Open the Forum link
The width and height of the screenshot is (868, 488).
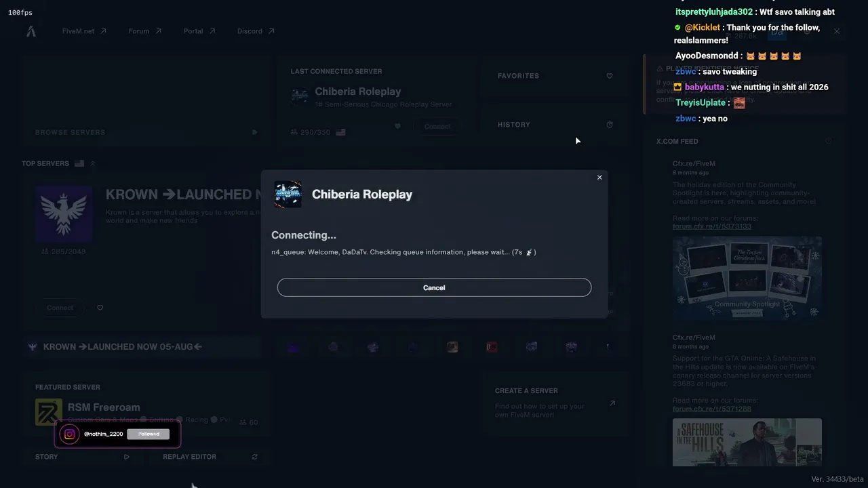pos(145,31)
